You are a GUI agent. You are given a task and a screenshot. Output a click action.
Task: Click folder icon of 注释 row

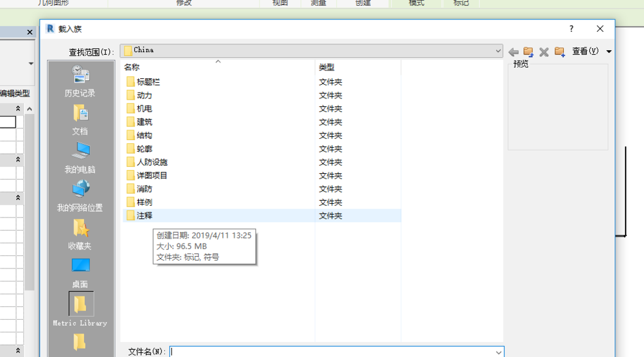point(130,216)
